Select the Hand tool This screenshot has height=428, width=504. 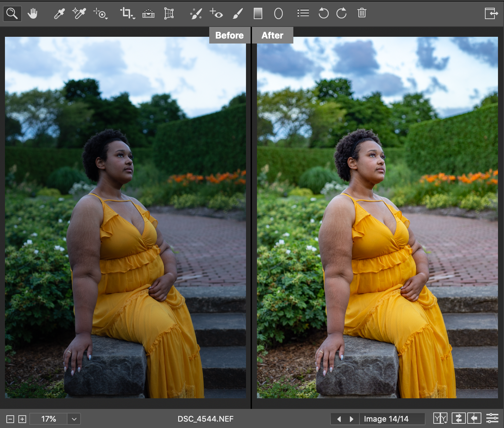(x=33, y=14)
